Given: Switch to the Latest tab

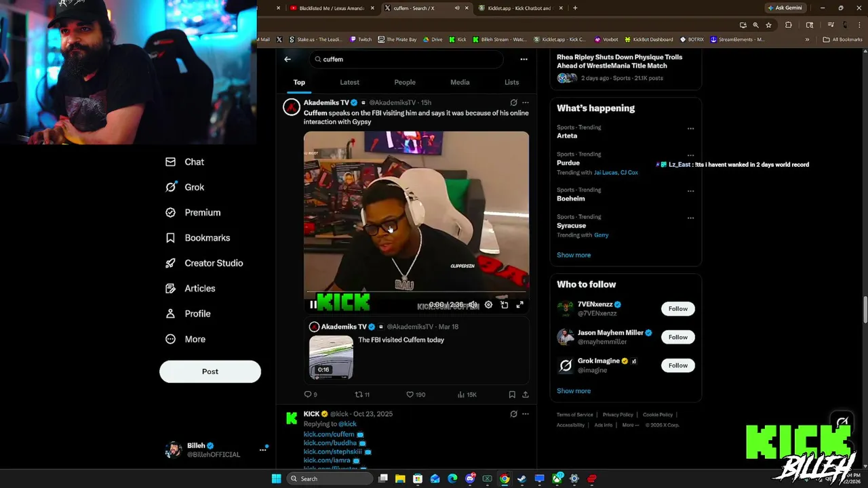Looking at the screenshot, I should click(349, 82).
